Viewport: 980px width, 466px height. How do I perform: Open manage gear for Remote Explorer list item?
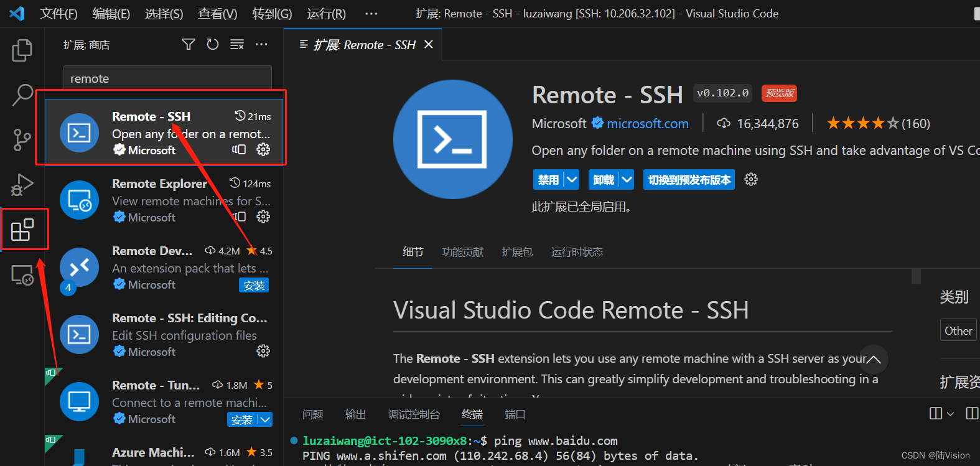click(x=263, y=217)
